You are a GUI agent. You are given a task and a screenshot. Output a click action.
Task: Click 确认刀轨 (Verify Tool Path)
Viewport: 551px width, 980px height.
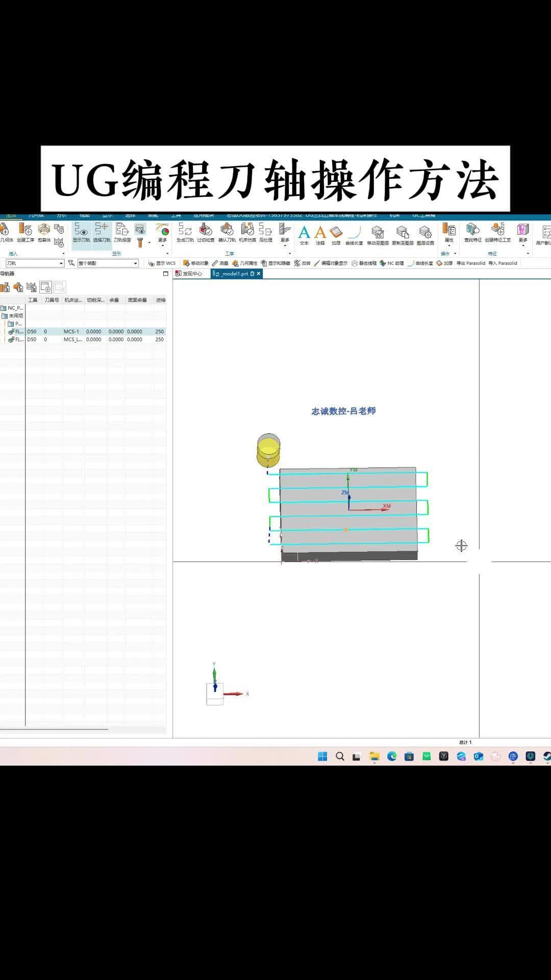click(227, 232)
